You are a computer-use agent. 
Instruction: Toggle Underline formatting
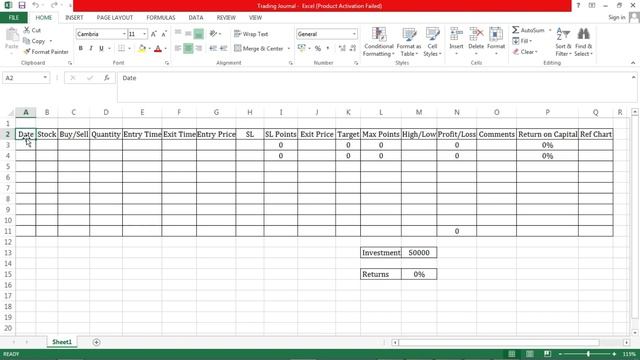(x=101, y=49)
